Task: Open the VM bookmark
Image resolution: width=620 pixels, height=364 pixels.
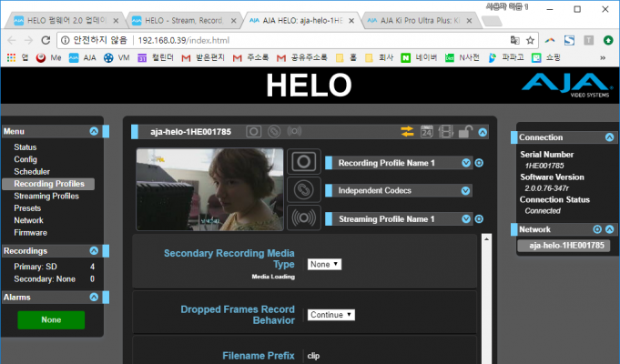Action: (117, 58)
